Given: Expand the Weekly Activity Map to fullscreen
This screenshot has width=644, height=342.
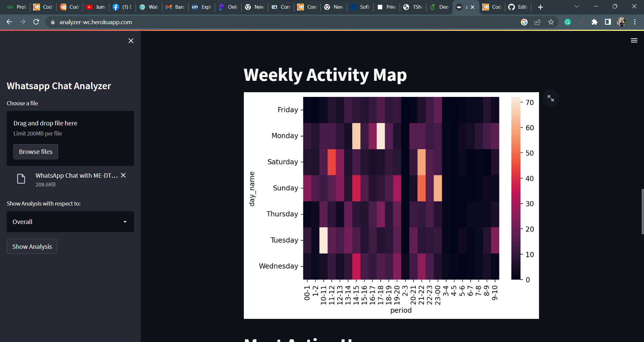Looking at the screenshot, I should [x=551, y=98].
